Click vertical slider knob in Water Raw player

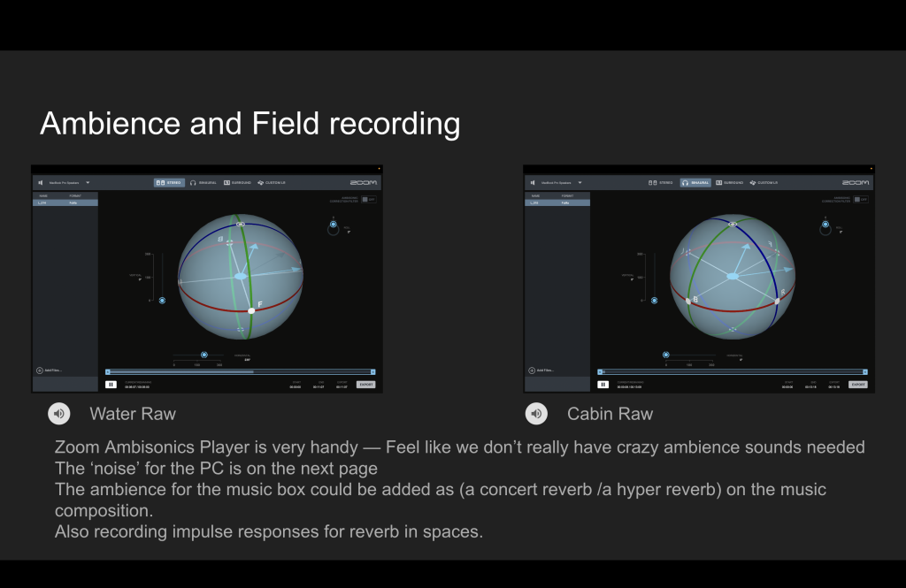163,301
